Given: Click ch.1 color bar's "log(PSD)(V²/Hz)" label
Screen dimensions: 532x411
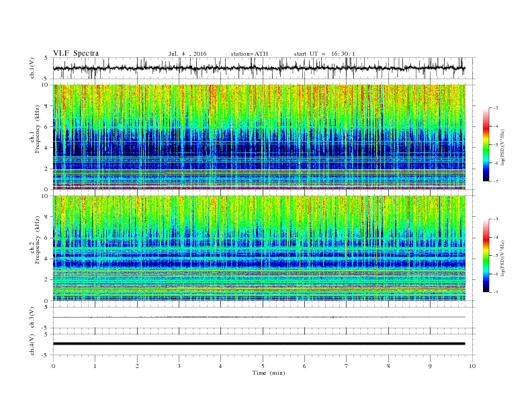Looking at the screenshot, I should tap(502, 147).
